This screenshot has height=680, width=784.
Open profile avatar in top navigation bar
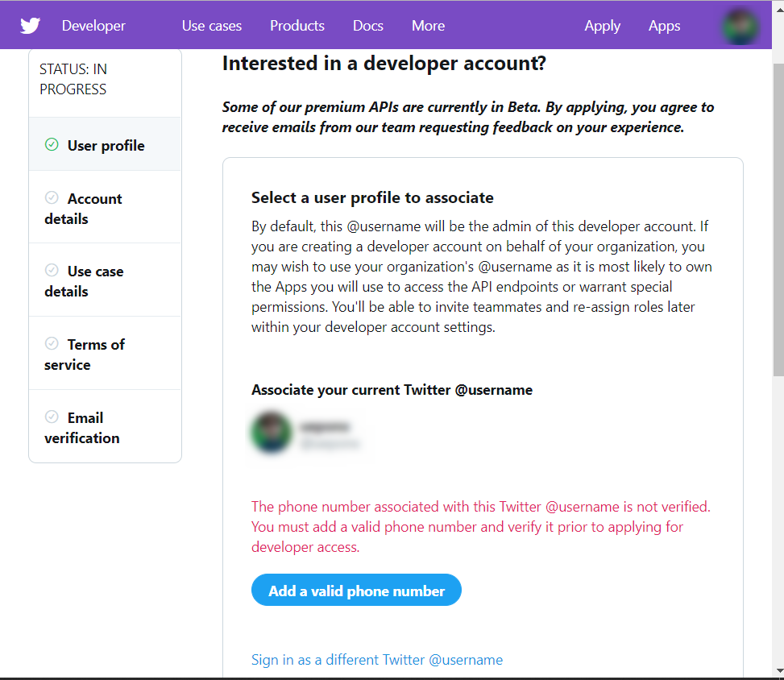coord(740,26)
